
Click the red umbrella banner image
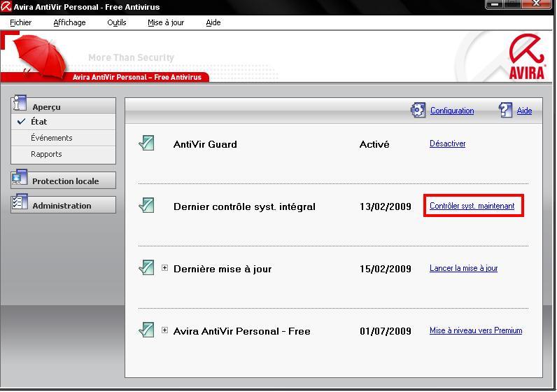[40, 56]
